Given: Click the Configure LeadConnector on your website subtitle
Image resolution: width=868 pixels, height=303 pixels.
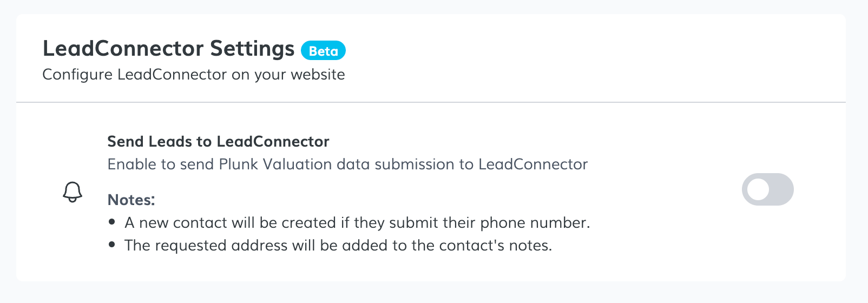Looking at the screenshot, I should 193,74.
